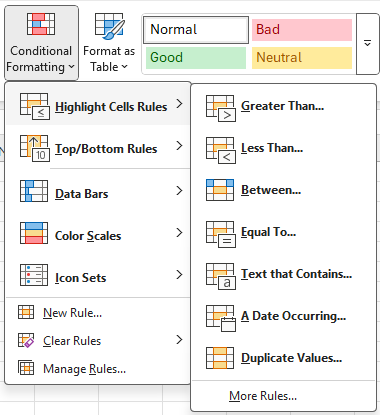Apply the Good cell style swatch
The height and width of the screenshot is (415, 380).
(x=196, y=58)
